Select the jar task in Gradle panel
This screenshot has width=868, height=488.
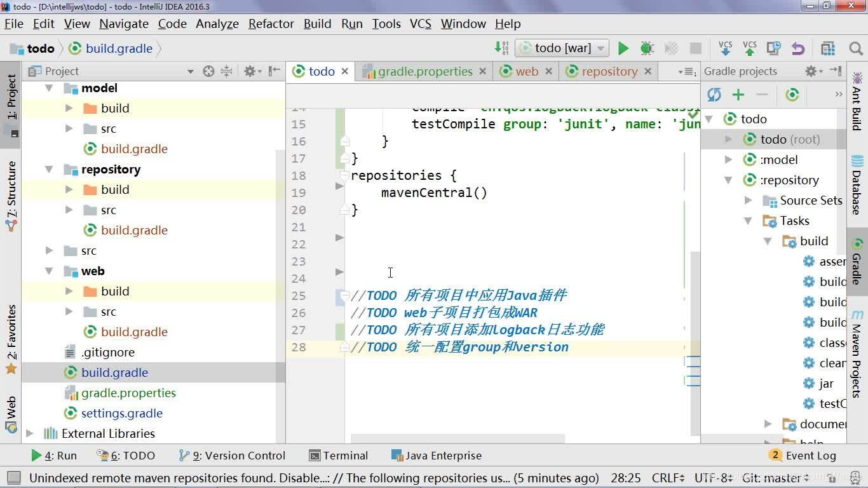coord(827,384)
